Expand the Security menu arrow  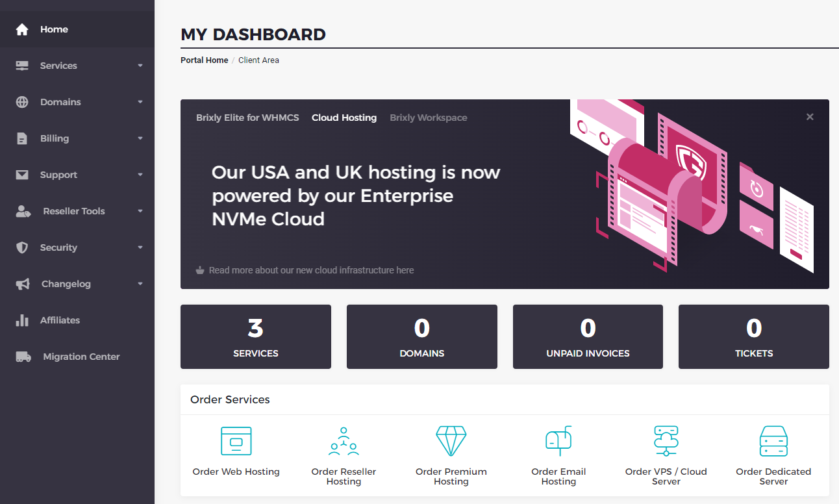140,247
